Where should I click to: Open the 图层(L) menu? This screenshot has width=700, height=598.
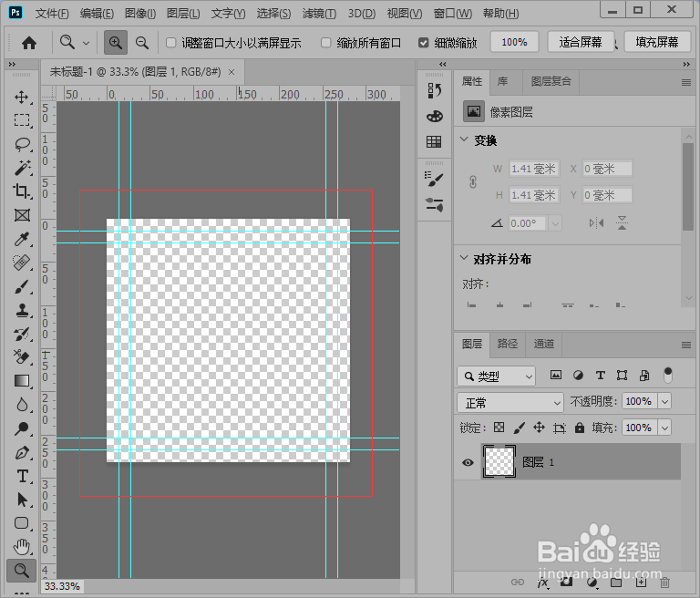point(183,14)
